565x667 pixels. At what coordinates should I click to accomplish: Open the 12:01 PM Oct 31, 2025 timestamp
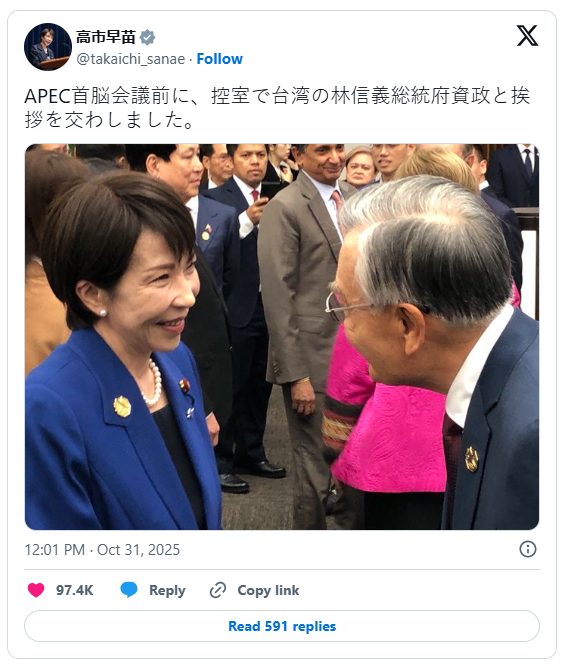(102, 550)
